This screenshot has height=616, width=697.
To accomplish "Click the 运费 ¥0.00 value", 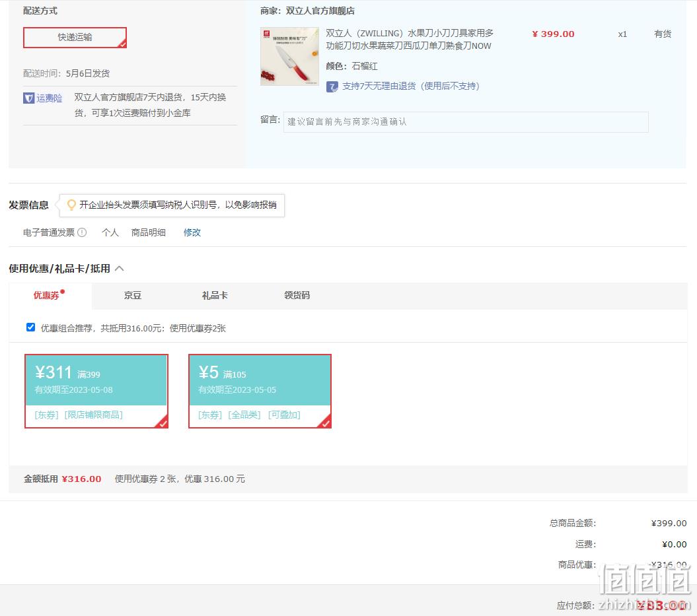I will [x=674, y=545].
